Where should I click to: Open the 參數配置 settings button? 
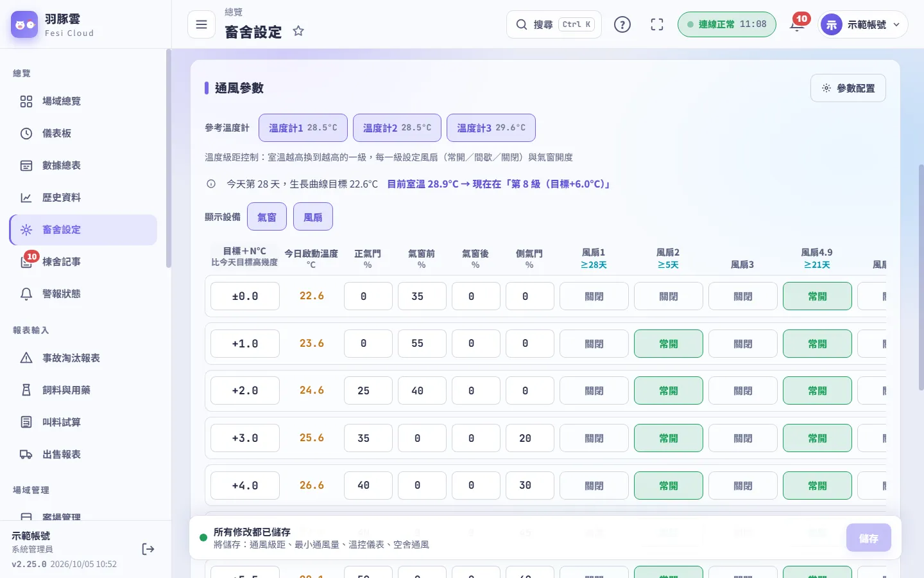pyautogui.click(x=848, y=88)
